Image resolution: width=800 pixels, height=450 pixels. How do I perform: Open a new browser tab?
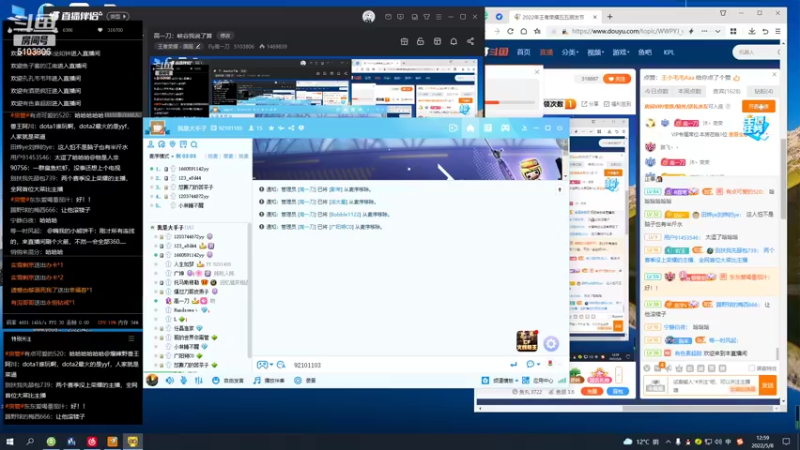tap(610, 17)
